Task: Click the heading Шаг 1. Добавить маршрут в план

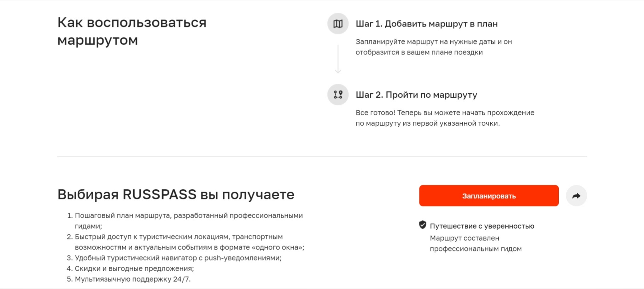Action: (x=426, y=24)
